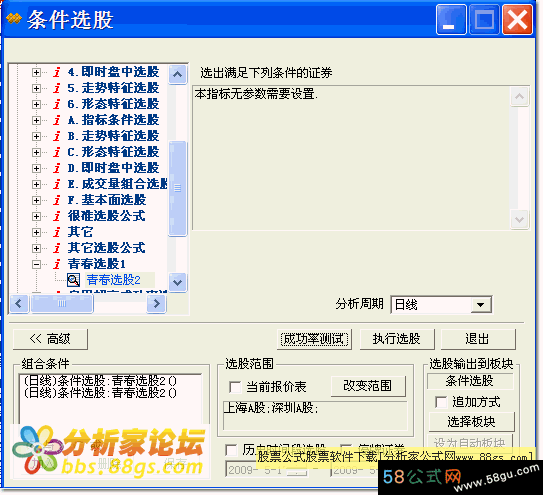Click the parameter pane's scroll-down arrow

point(519,219)
